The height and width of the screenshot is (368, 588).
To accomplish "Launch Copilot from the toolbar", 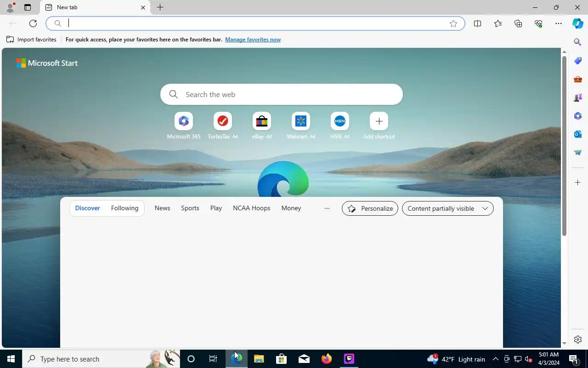I will point(578,23).
